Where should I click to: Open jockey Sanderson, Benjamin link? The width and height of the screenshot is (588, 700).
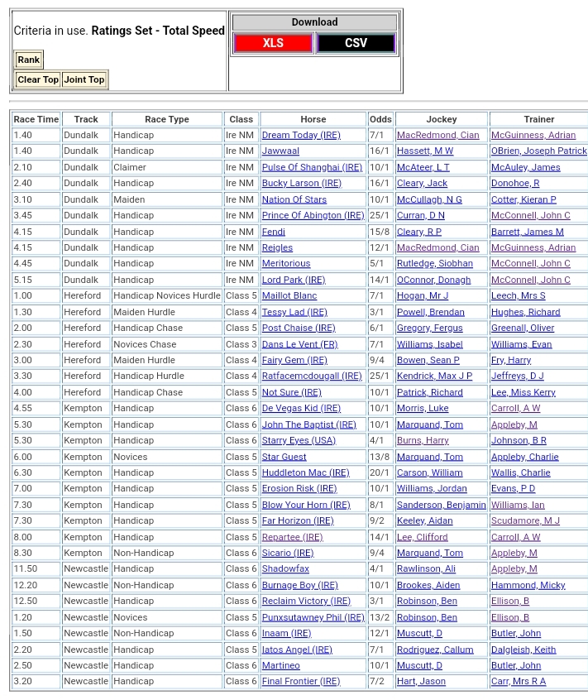tap(441, 505)
